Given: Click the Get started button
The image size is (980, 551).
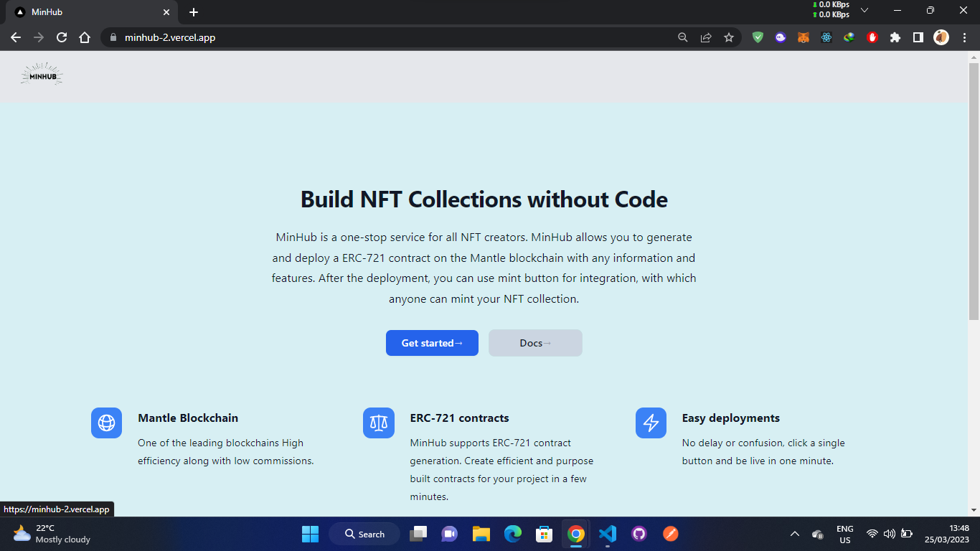Looking at the screenshot, I should point(432,343).
